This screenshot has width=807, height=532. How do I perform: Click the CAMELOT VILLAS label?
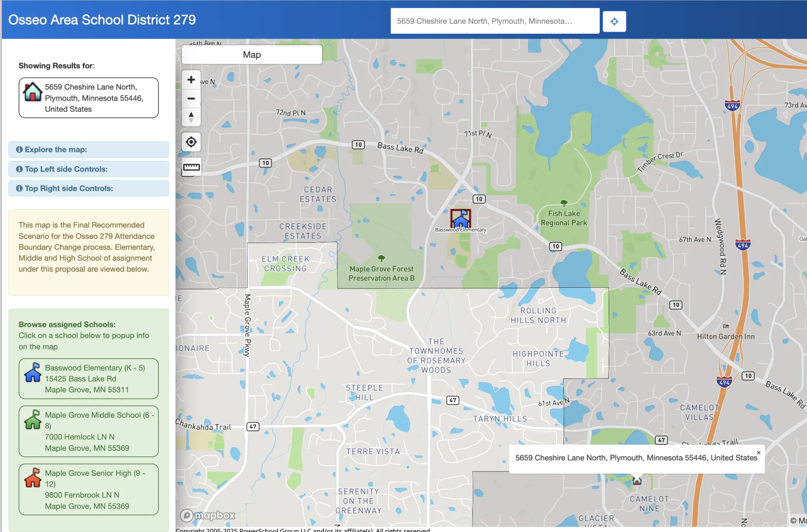(x=700, y=412)
